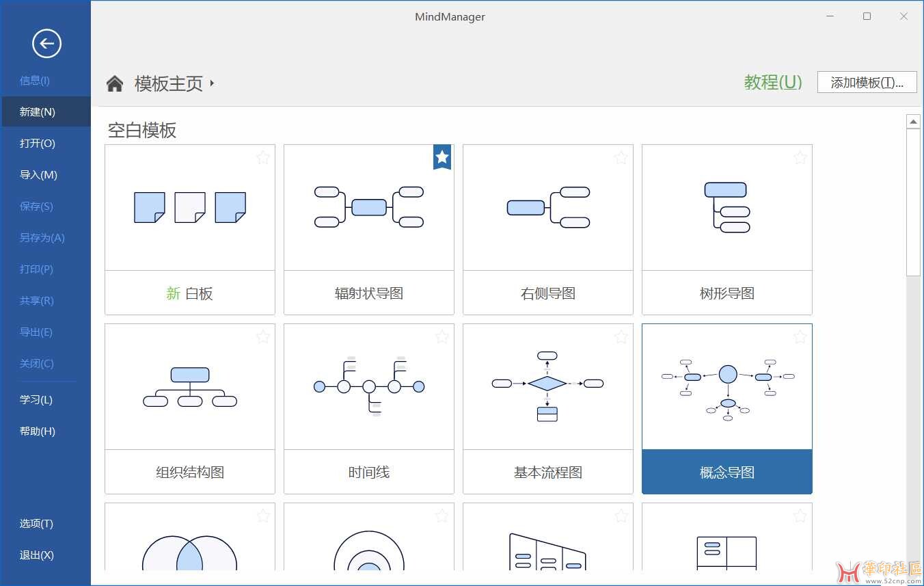Click 关闭(C) in the sidebar
This screenshot has height=586, width=924.
37,364
